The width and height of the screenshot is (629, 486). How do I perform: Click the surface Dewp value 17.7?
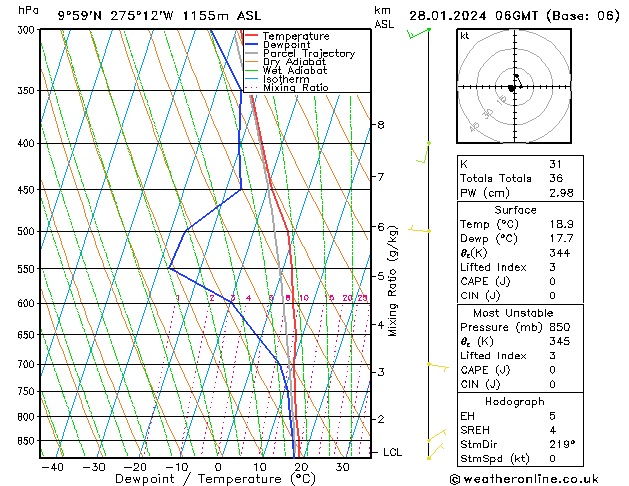(561, 239)
